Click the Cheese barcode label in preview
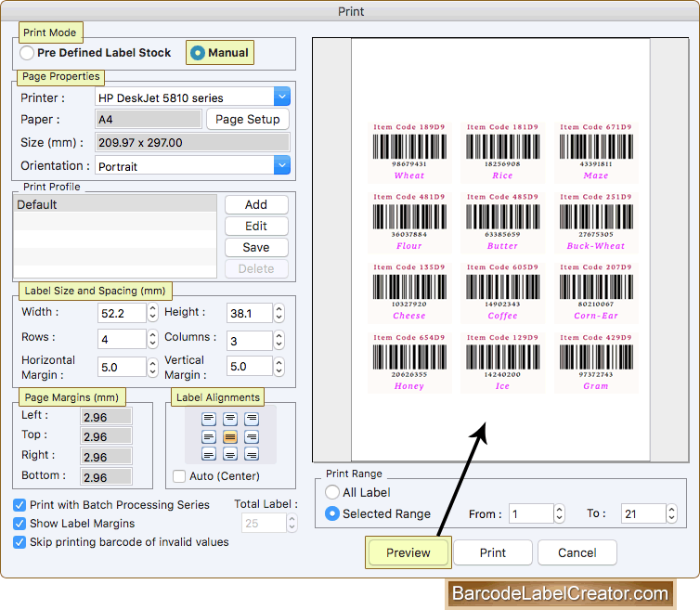 (409, 292)
